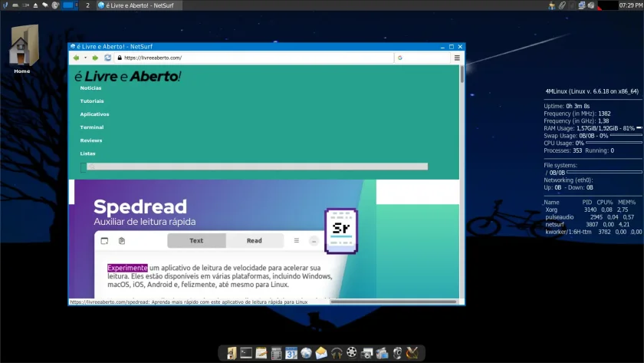This screenshot has height=363, width=644.
Task: Click the network computers tray icon
Action: point(582,5)
